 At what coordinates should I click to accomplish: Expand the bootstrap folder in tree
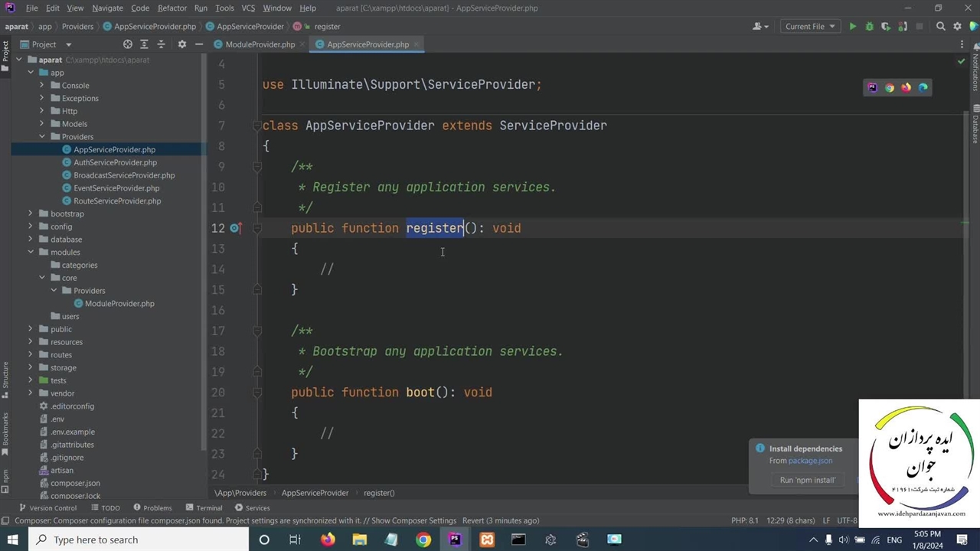click(31, 214)
